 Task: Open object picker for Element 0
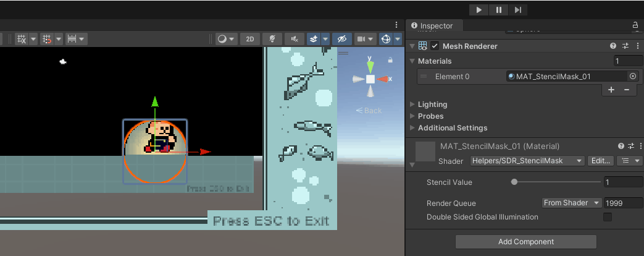click(633, 76)
